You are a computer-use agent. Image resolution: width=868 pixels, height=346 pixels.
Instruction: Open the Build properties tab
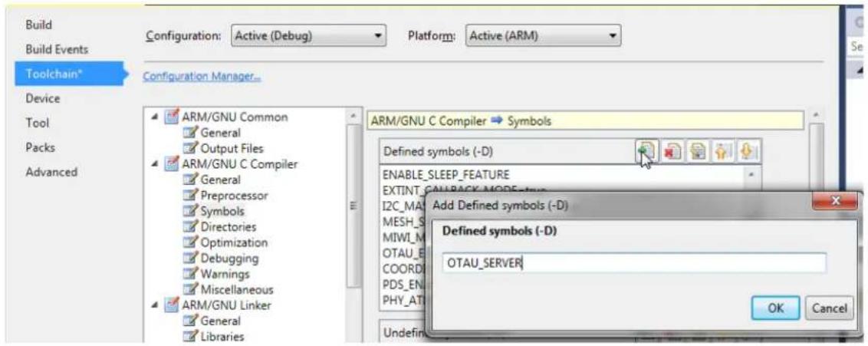[39, 25]
